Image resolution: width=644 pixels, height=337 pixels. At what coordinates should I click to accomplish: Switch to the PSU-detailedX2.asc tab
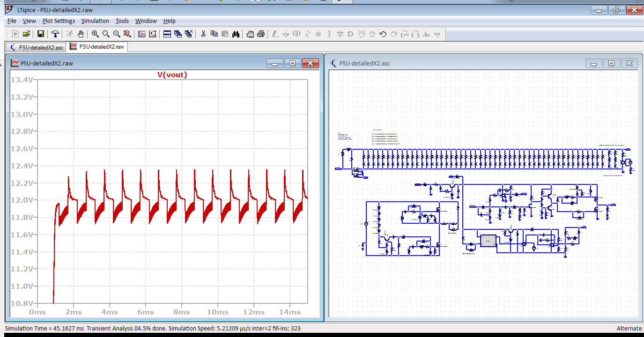click(x=36, y=47)
